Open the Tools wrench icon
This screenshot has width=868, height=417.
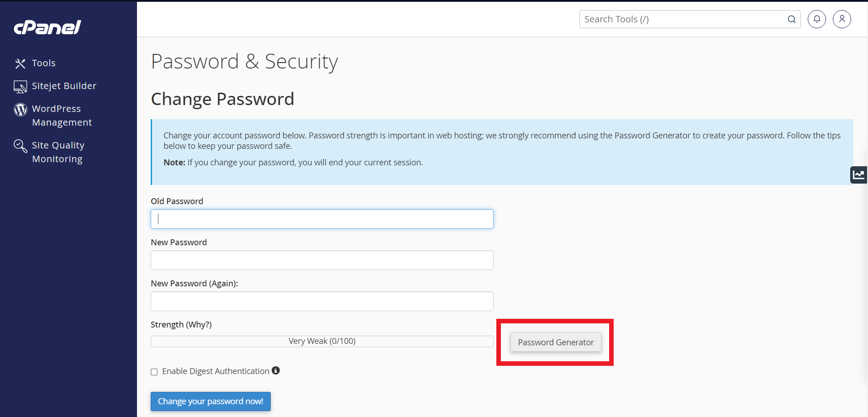coord(20,63)
